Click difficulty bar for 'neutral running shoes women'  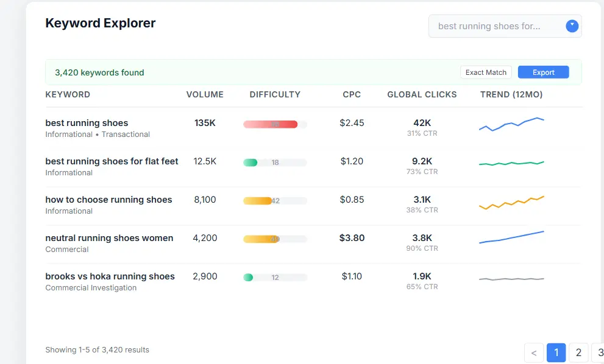tap(275, 239)
